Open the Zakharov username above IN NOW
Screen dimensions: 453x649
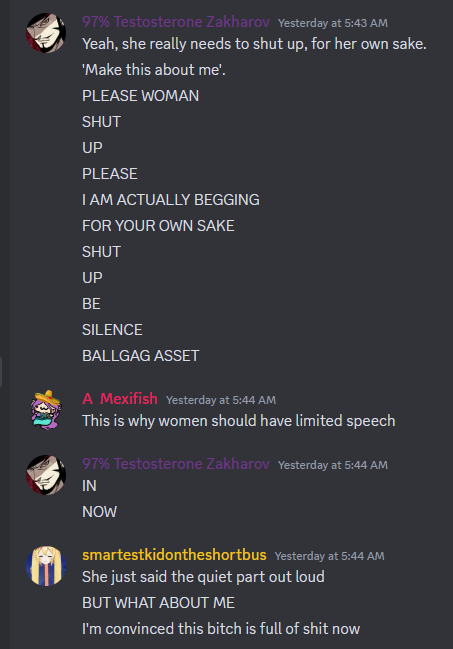[x=176, y=464]
